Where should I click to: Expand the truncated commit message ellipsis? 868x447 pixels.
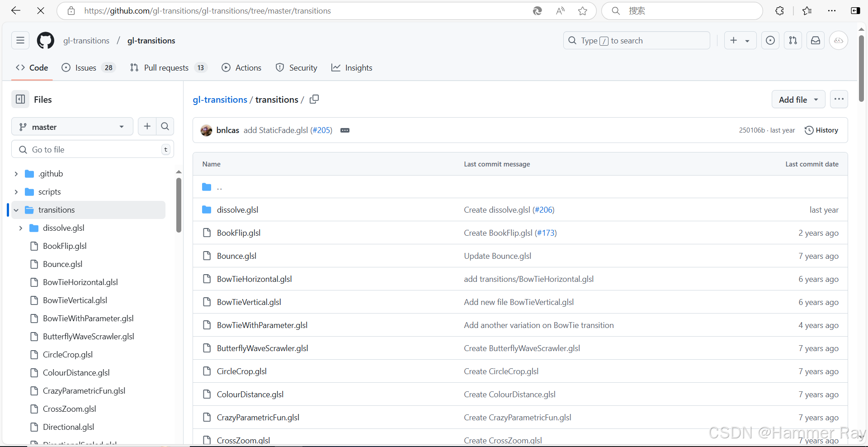pyautogui.click(x=345, y=130)
